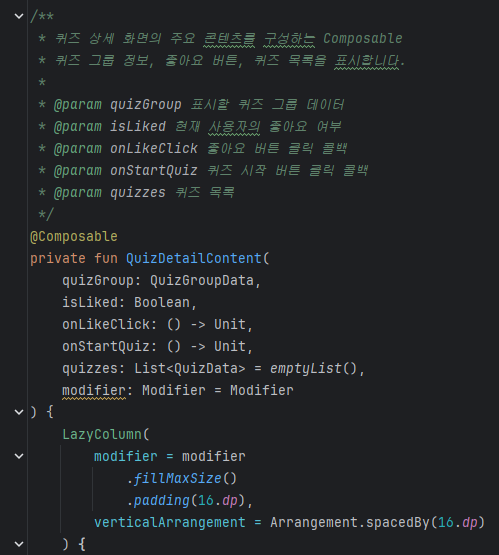Click the emptyList() default value
The width and height of the screenshot is (499, 555).
[314, 368]
